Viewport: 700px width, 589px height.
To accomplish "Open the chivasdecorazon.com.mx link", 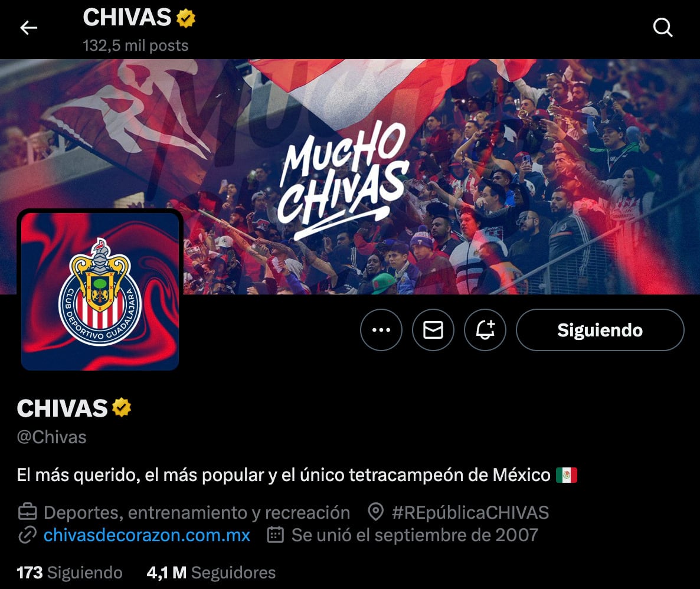I will (147, 535).
